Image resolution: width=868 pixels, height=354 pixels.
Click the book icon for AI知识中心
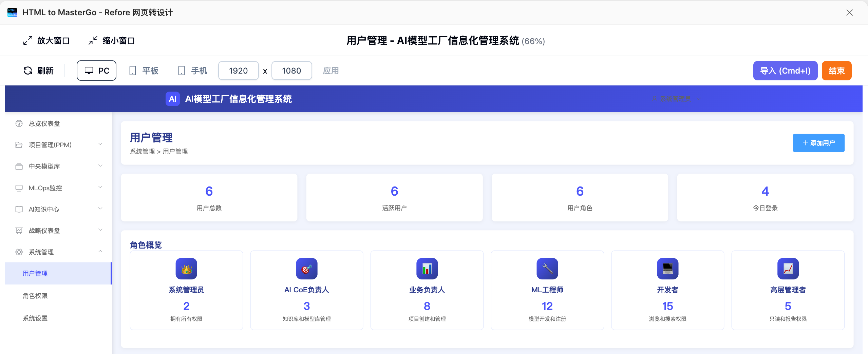[x=19, y=209]
